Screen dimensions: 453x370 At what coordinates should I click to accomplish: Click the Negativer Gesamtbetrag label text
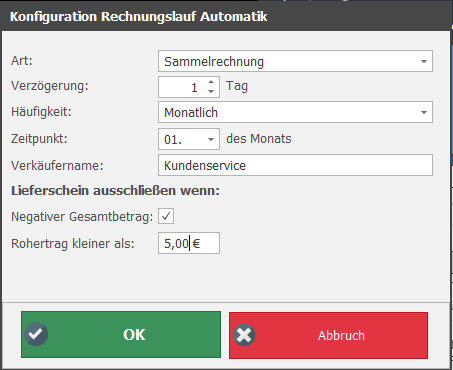click(x=82, y=217)
